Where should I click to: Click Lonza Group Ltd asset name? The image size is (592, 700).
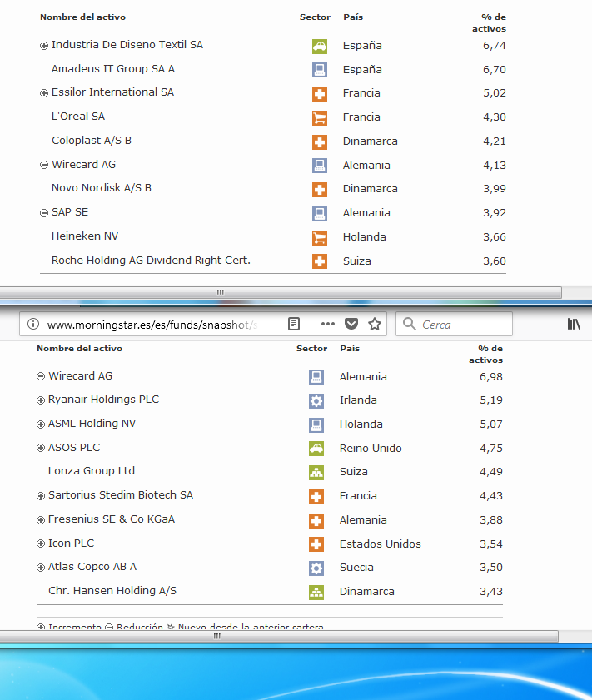pyautogui.click(x=92, y=471)
